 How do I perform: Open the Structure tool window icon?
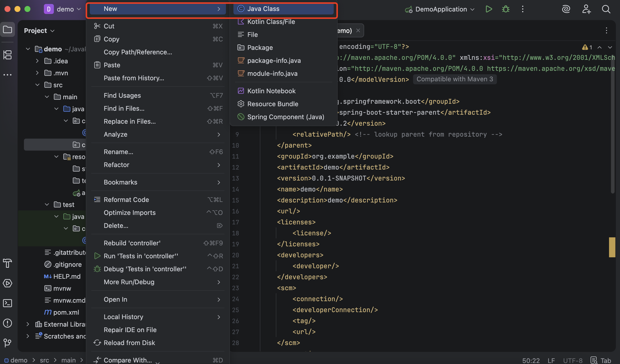[7, 55]
